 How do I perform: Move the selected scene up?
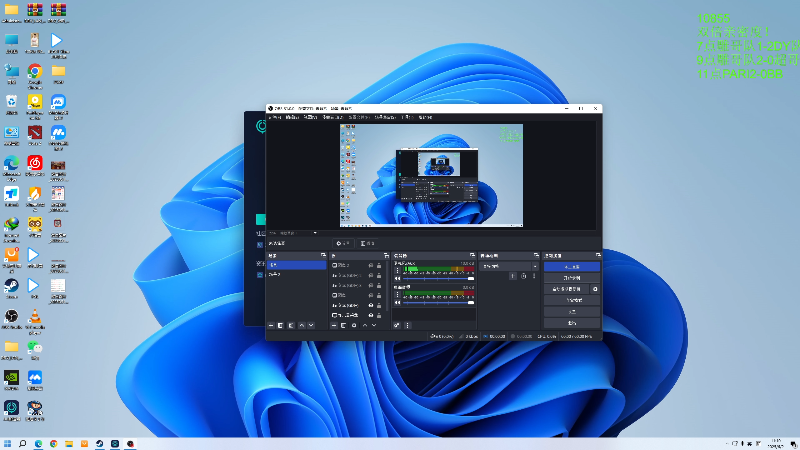click(x=302, y=326)
